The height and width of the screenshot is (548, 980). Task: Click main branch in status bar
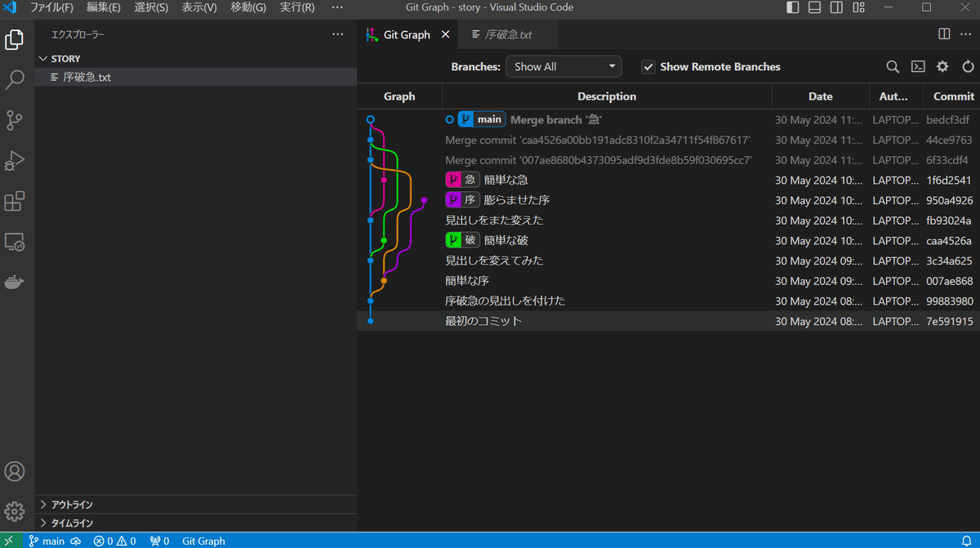(x=47, y=541)
